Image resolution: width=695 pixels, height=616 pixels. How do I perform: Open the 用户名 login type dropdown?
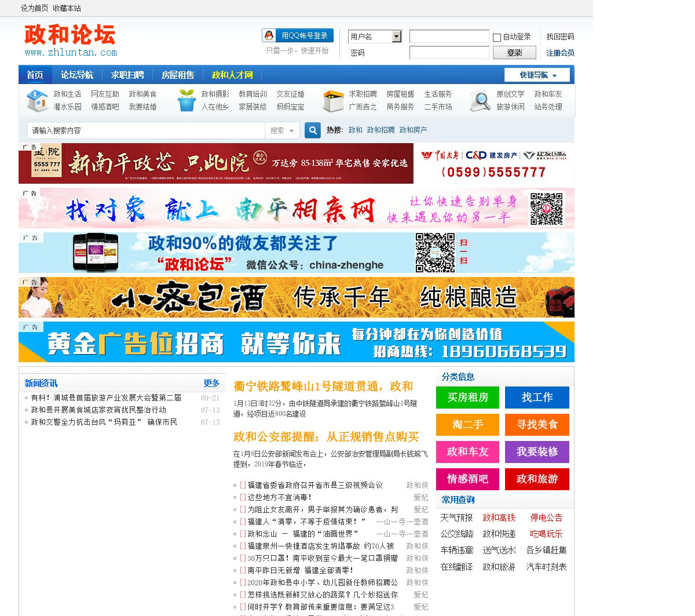(375, 37)
